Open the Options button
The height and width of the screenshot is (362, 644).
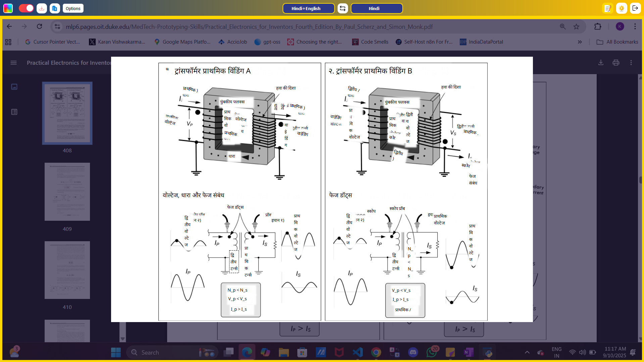pos(73,8)
